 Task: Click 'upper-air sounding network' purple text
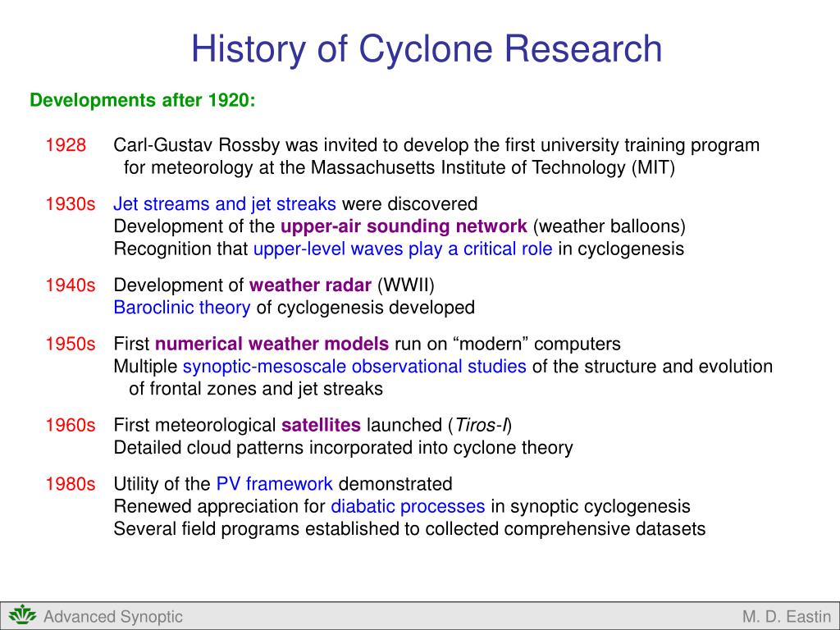(x=404, y=226)
